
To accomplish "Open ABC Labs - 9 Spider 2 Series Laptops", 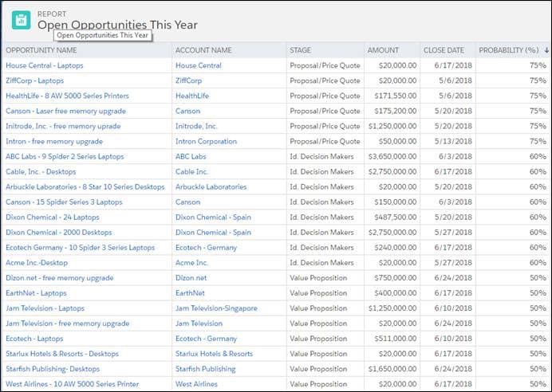I will tap(65, 156).
